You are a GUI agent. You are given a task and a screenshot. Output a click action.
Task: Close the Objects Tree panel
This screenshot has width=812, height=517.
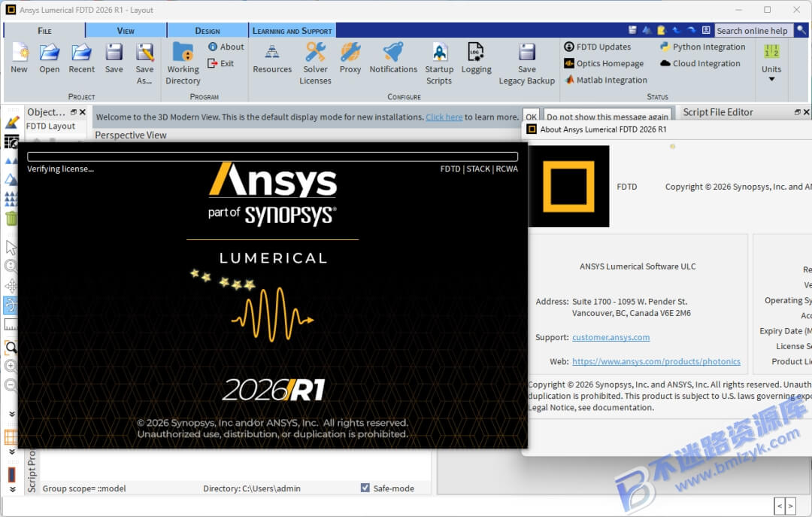[83, 112]
